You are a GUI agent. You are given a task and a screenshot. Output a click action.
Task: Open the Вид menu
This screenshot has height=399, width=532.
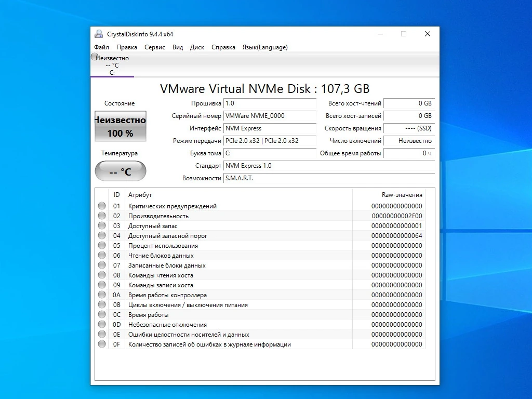[x=178, y=47]
